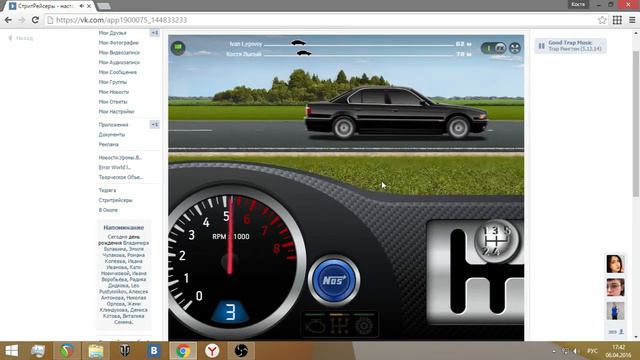This screenshot has width=640, height=360.
Task: Open the green chat icon in game
Action: (x=178, y=48)
